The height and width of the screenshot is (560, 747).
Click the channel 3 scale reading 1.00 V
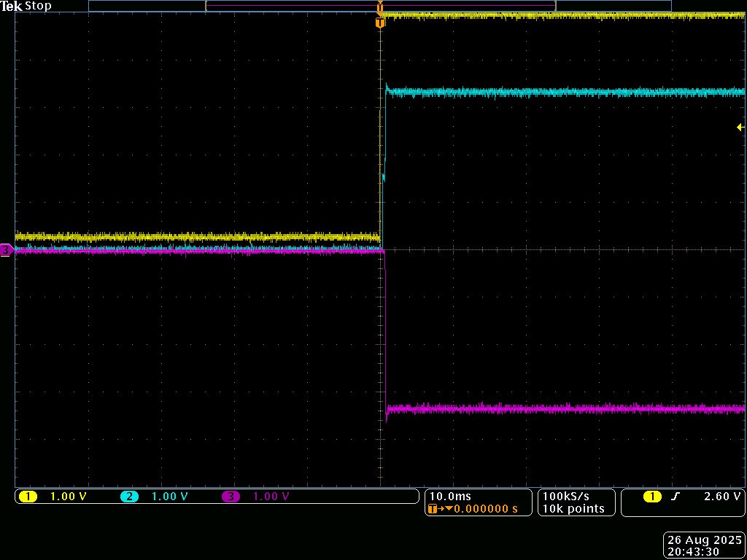271,497
